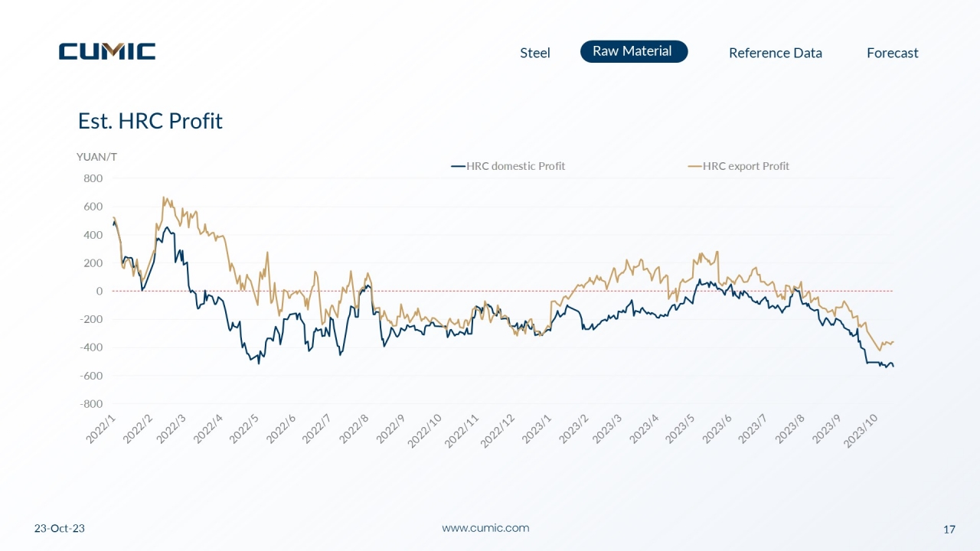Switch to the Reference Data tab
This screenshot has width=980, height=551.
pos(776,53)
